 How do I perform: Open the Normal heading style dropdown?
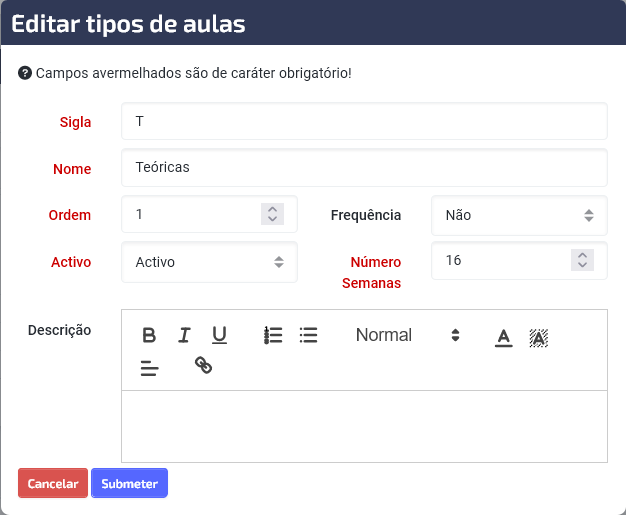coord(407,335)
